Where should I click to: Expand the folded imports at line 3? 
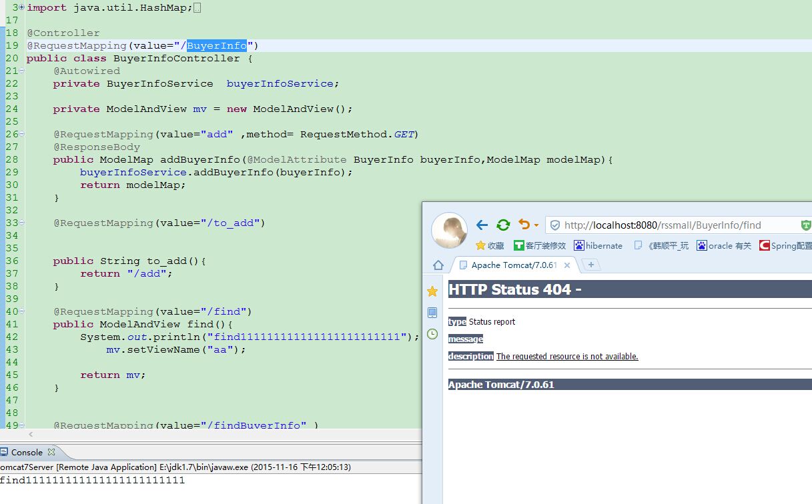point(22,7)
